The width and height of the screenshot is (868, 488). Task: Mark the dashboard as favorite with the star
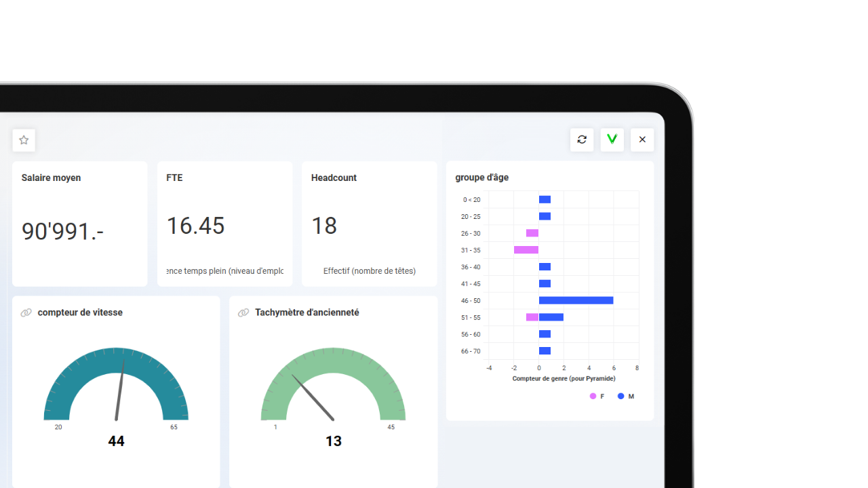coord(24,140)
